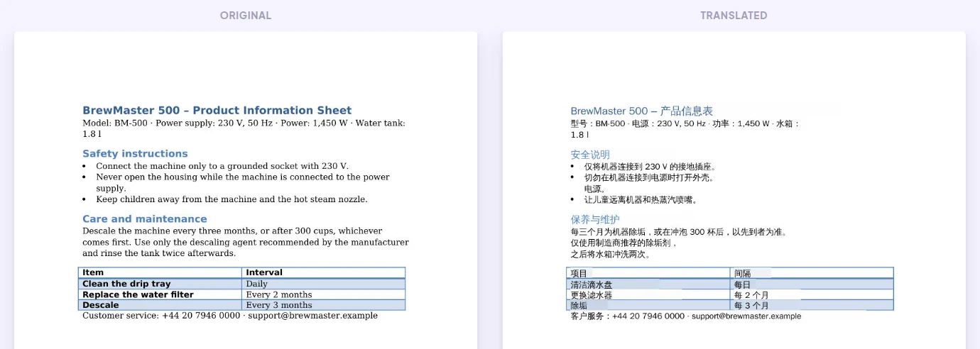The width and height of the screenshot is (980, 349).
Task: Click the "Model: BM-500" specification line in original
Action: coord(244,128)
